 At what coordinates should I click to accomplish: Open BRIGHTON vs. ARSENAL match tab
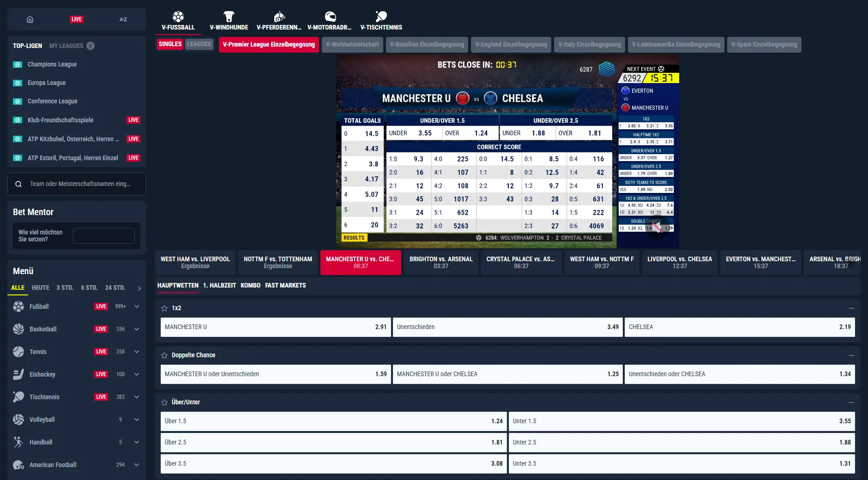point(441,263)
